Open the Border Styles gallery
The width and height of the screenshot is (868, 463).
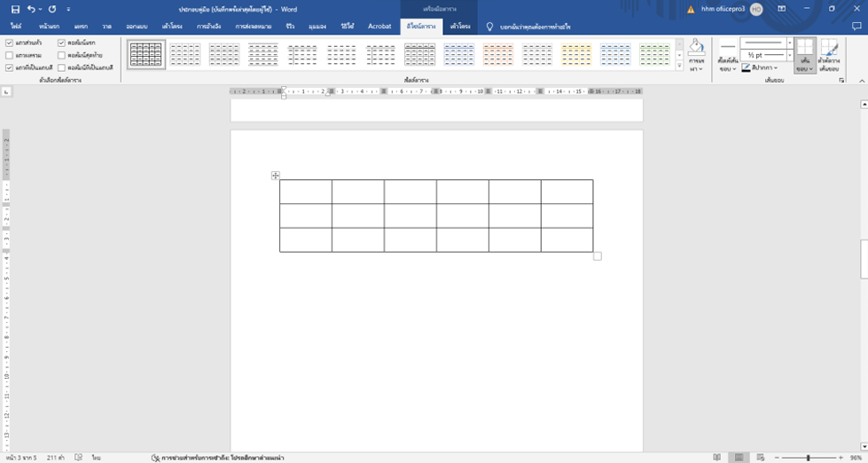(x=727, y=55)
